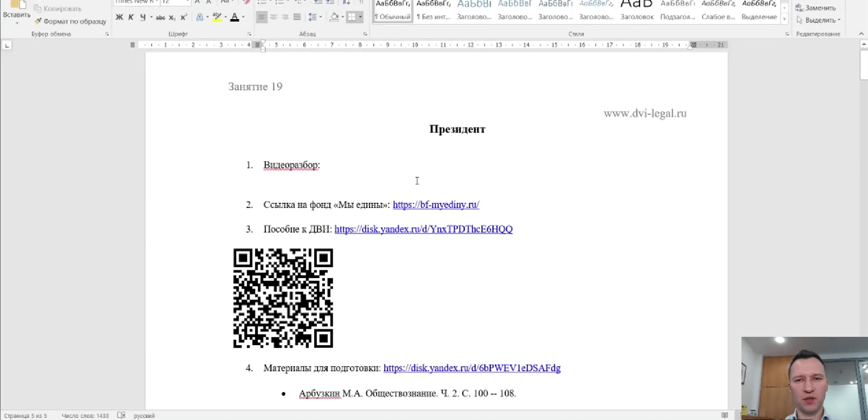Apply yellow text highlight color
868x420 pixels.
pos(217,17)
